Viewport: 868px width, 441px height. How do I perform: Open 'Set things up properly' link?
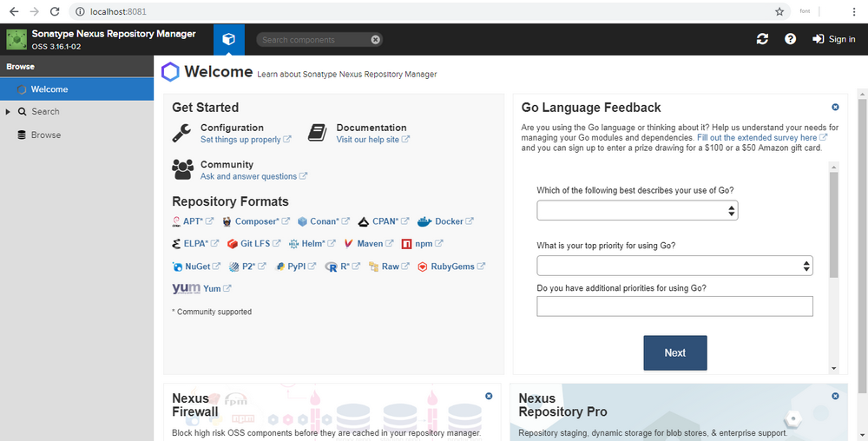pyautogui.click(x=240, y=140)
